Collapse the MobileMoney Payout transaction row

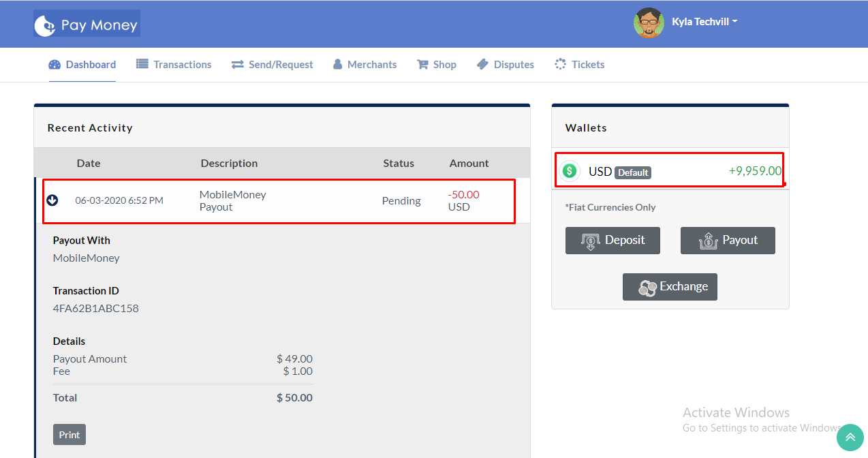pyautogui.click(x=52, y=200)
